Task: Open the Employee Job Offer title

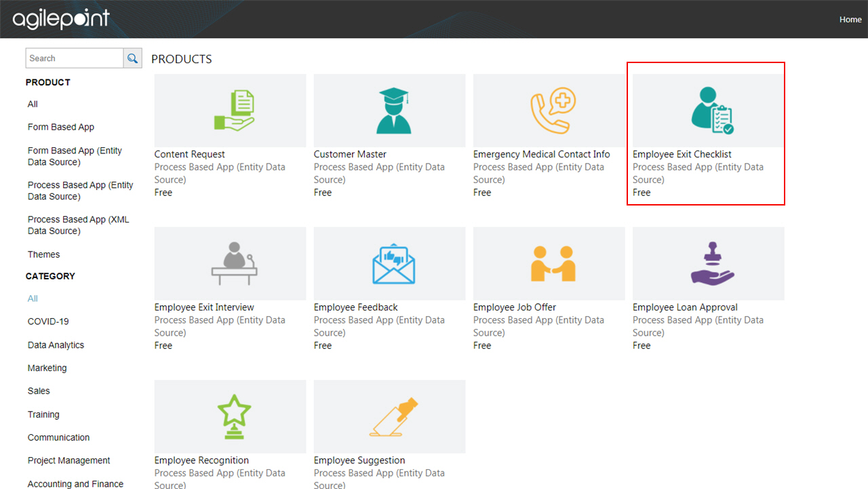Action: 514,307
